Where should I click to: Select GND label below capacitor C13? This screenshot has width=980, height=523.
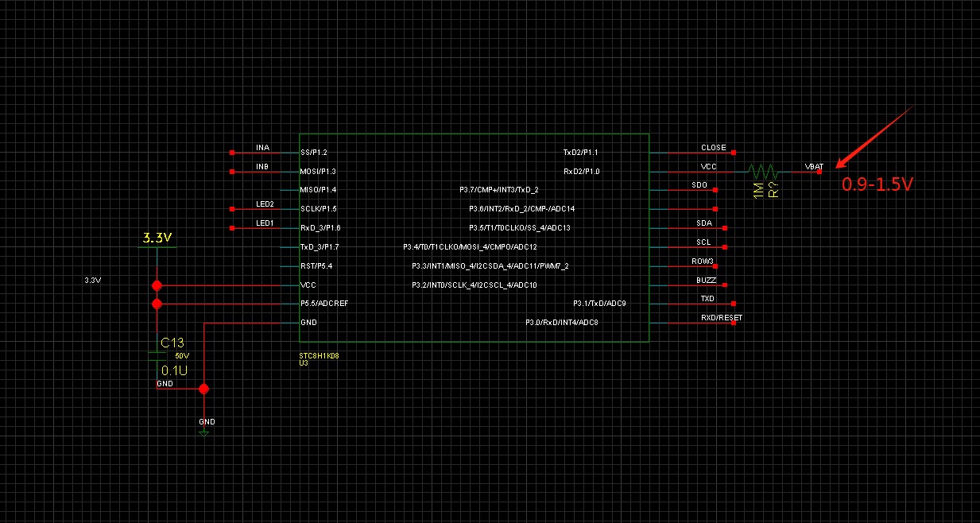[165, 384]
